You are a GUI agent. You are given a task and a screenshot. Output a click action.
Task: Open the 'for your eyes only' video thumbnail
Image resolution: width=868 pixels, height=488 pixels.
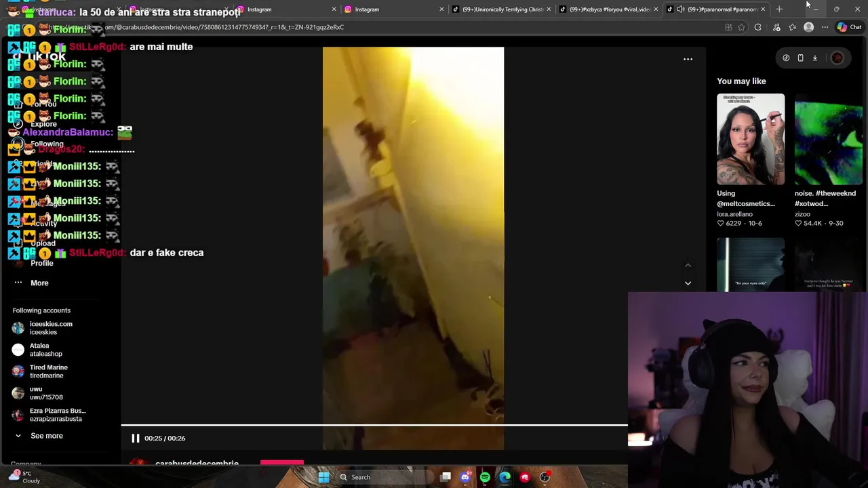(x=751, y=265)
